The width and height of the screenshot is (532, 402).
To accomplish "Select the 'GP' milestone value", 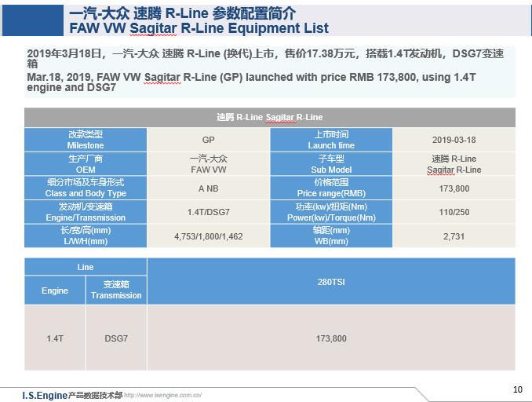I will click(x=208, y=140).
